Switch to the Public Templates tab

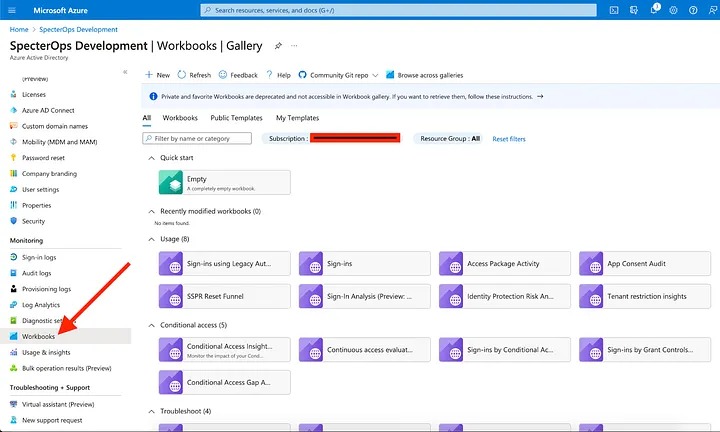click(236, 118)
